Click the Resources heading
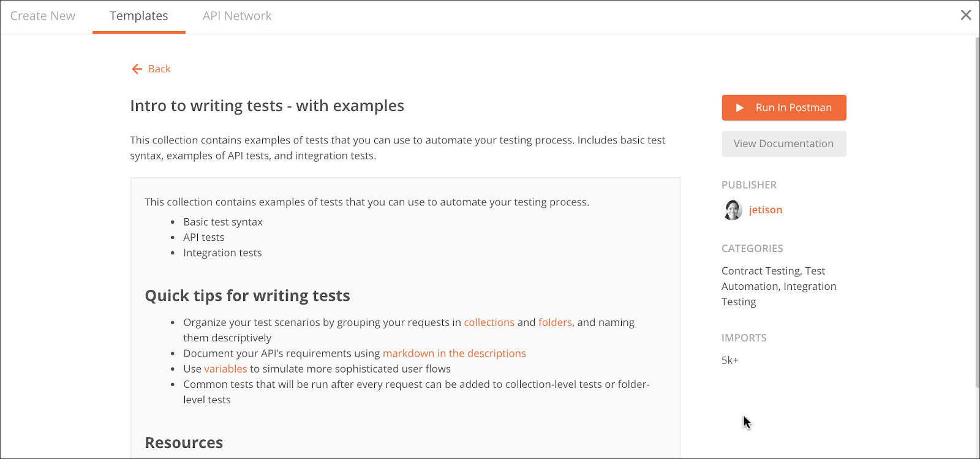The width and height of the screenshot is (980, 459). [x=184, y=442]
